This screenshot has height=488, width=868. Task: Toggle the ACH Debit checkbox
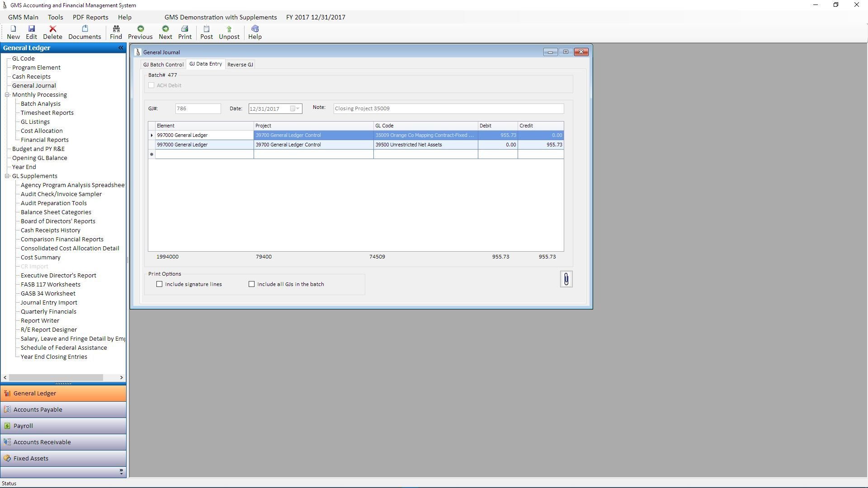(x=151, y=85)
